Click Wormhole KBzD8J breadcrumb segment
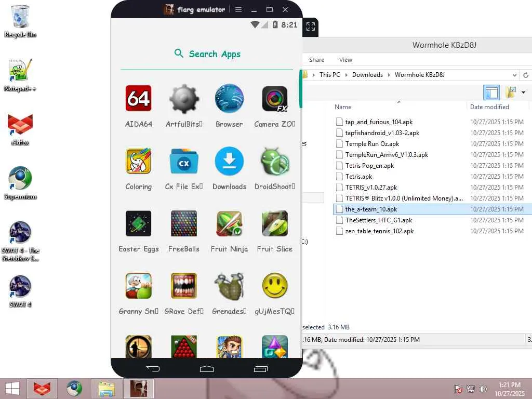 point(420,75)
